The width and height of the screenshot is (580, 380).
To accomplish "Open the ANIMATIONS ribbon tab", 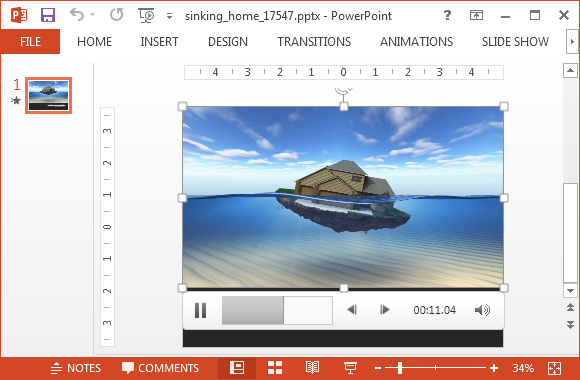I will pyautogui.click(x=417, y=41).
